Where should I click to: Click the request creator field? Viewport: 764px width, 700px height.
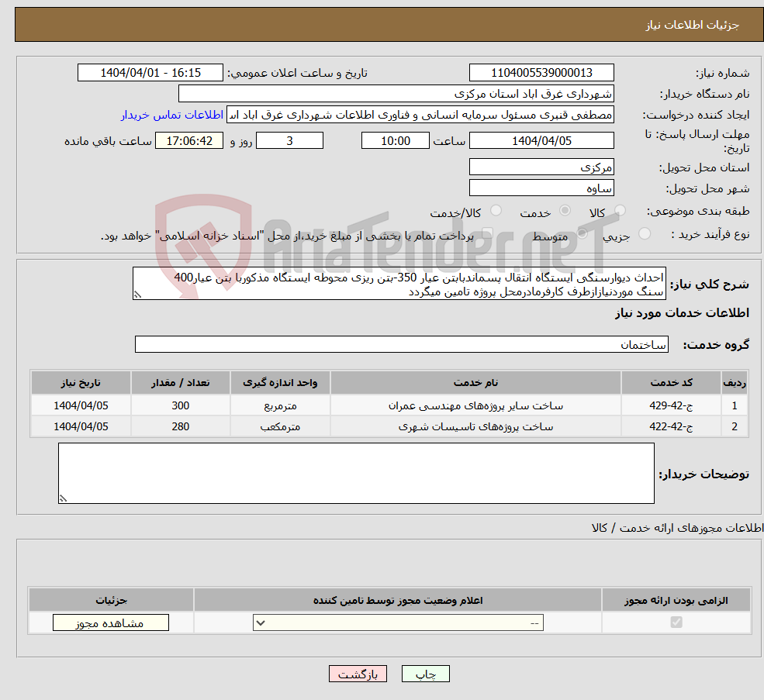click(x=420, y=115)
